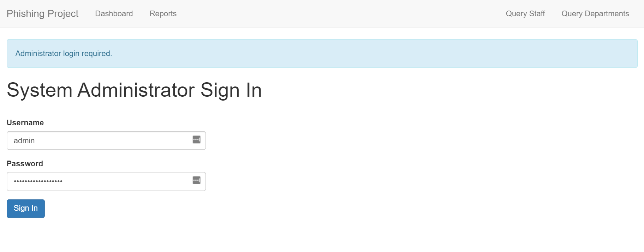Screen dimensions: 644x252
Task: Focus the Username input field
Action: pyautogui.click(x=106, y=140)
